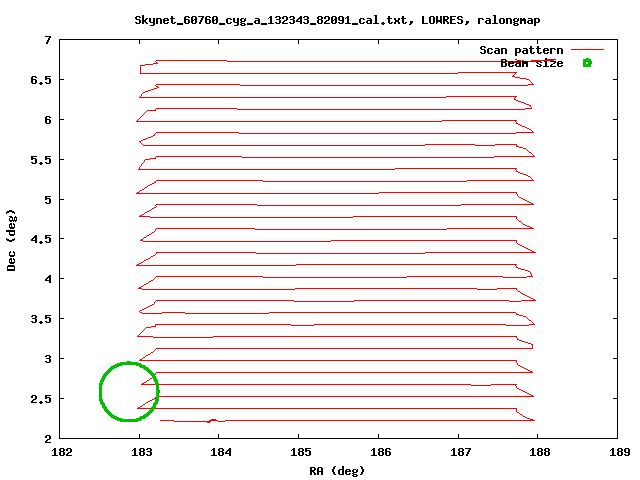Click the y-axis tick label 3

pos(48,359)
